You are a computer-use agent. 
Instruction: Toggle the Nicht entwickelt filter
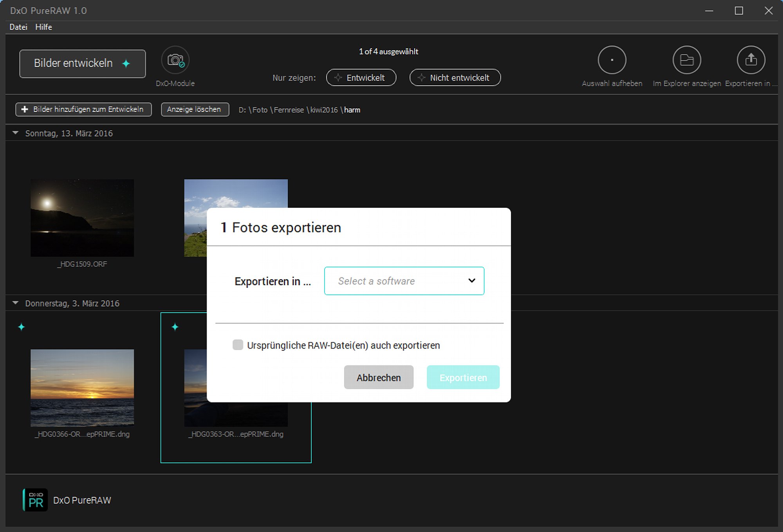point(455,77)
